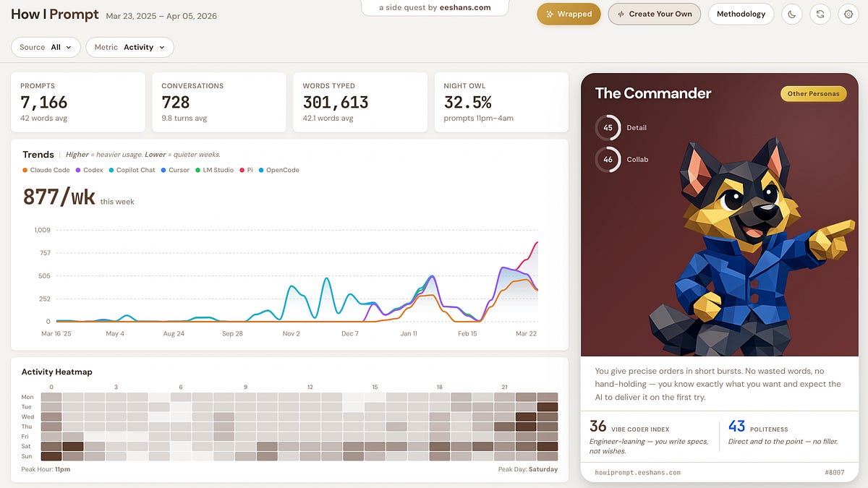Viewport: 868px width, 488px height.
Task: Switch to the Wrapped view
Action: point(569,14)
